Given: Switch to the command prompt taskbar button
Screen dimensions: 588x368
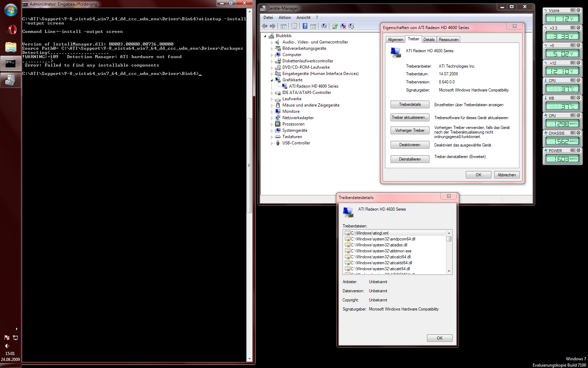Looking at the screenshot, I should coord(10,63).
